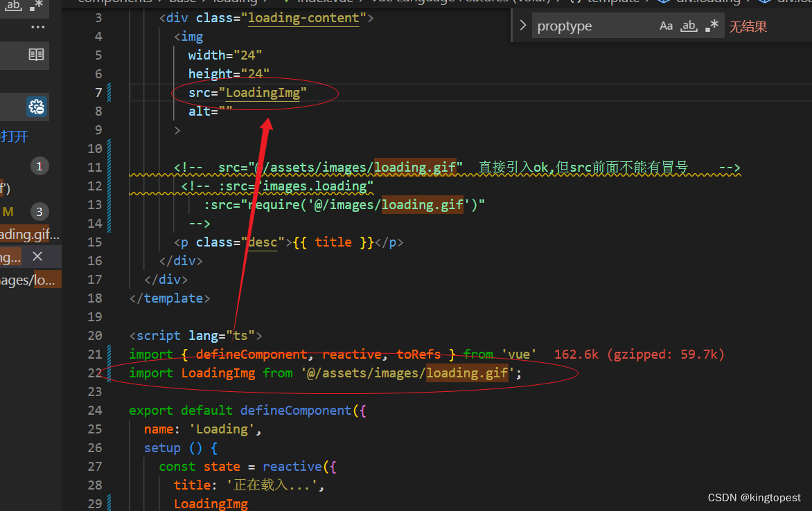Select the 'components' breadcrumb item
The width and height of the screenshot is (812, 511).
tap(114, 1)
